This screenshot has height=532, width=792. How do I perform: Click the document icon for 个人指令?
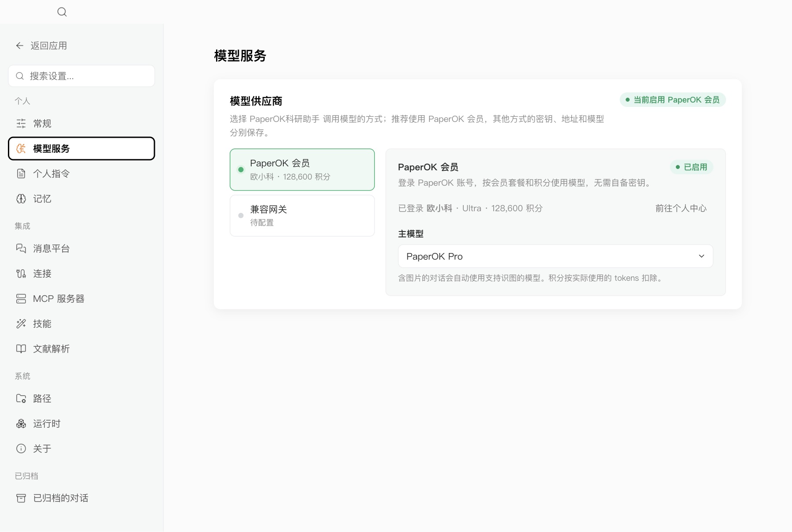[x=21, y=174]
